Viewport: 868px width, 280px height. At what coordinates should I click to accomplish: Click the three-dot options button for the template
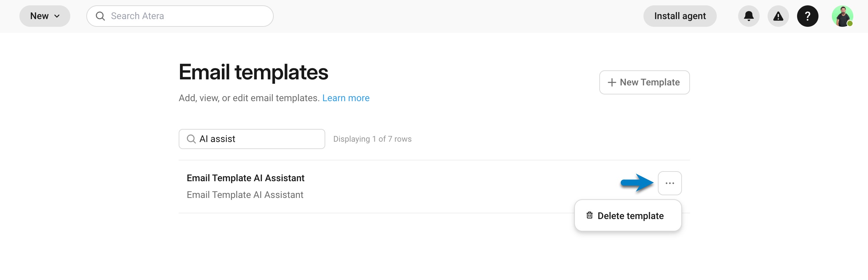click(x=670, y=183)
